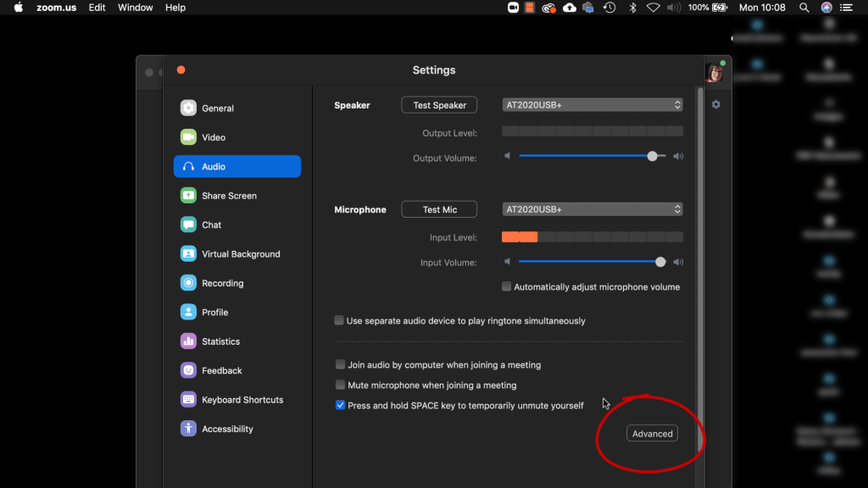Click the Virtual Background icon
Image resolution: width=868 pixels, height=488 pixels.
pos(188,254)
